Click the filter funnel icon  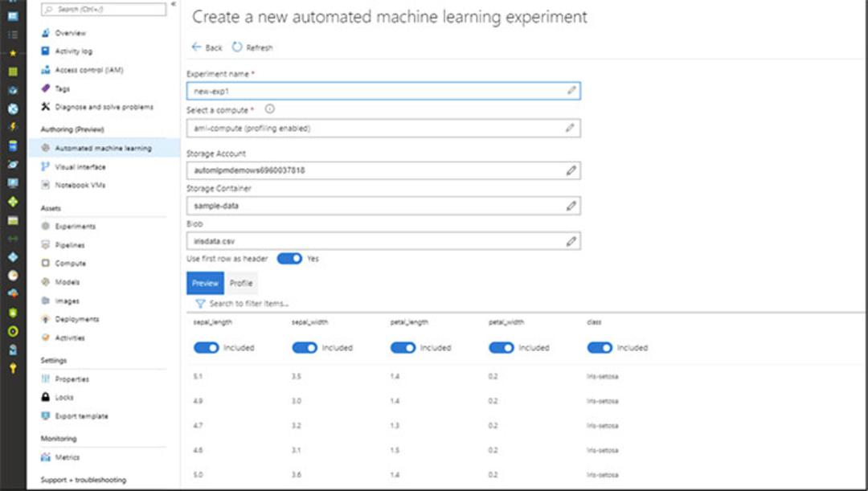[200, 303]
